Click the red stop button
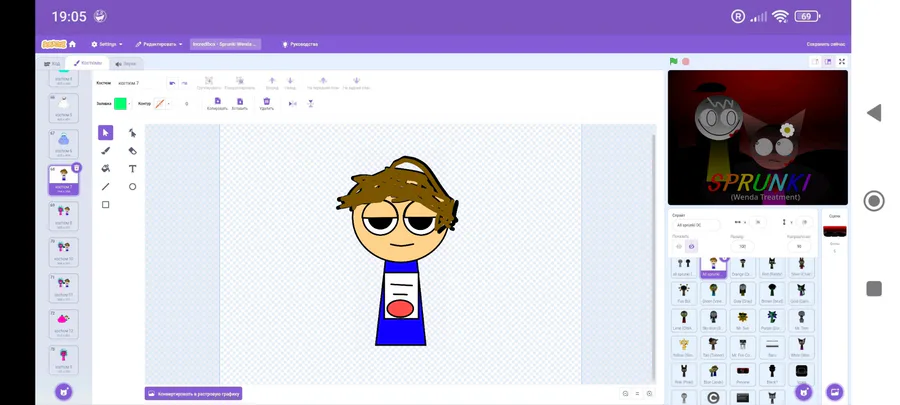Image resolution: width=900 pixels, height=405 pixels. click(x=685, y=61)
